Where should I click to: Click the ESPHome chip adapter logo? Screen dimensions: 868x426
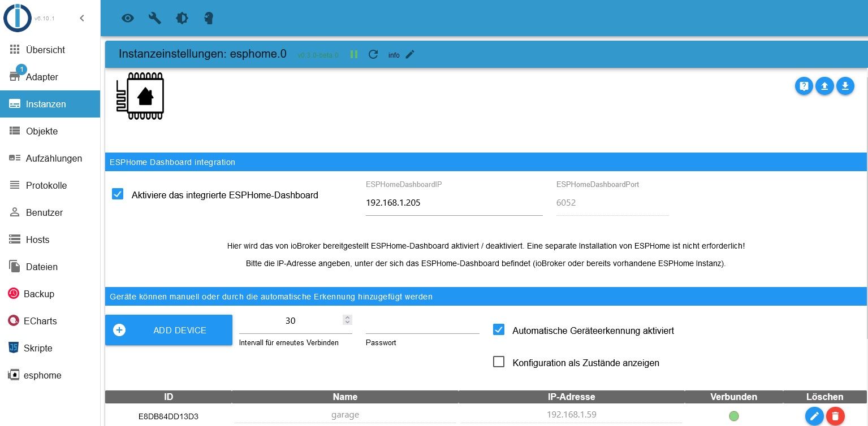[140, 96]
